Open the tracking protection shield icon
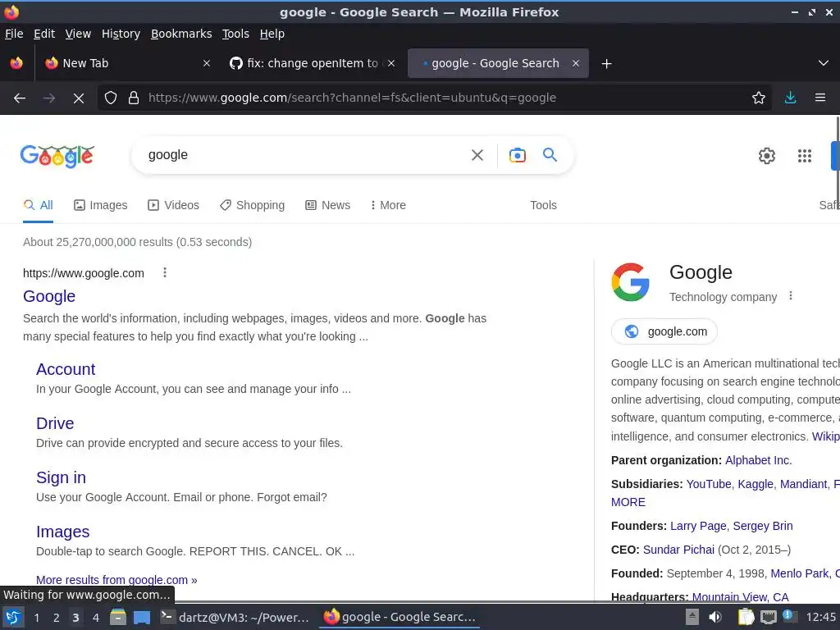Screen dimensions: 840x630 111,98
